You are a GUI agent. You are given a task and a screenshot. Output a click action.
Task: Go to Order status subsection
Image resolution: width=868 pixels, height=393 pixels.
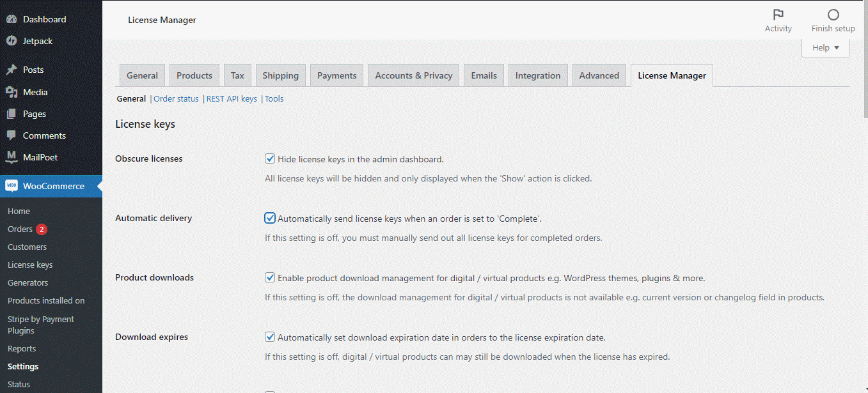tap(176, 99)
